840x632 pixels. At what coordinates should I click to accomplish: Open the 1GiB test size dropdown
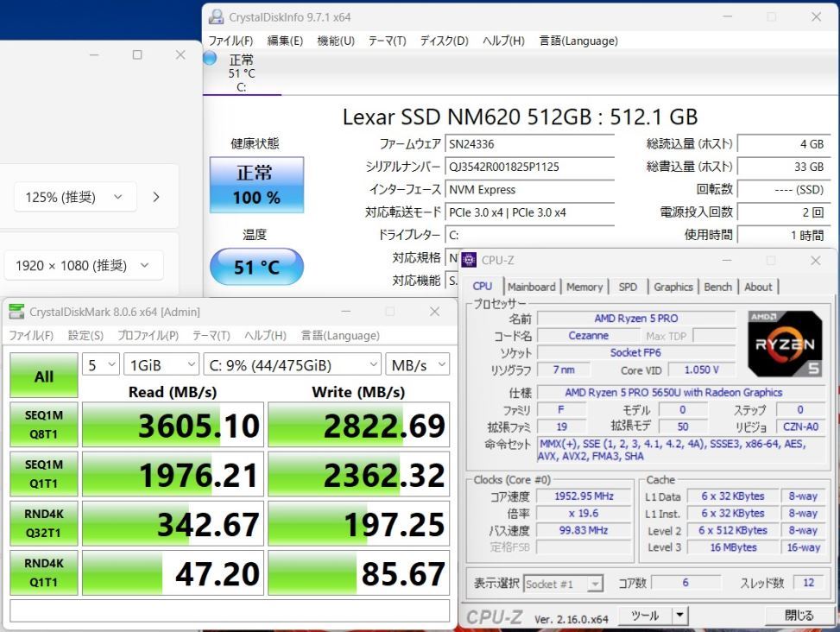click(x=161, y=365)
